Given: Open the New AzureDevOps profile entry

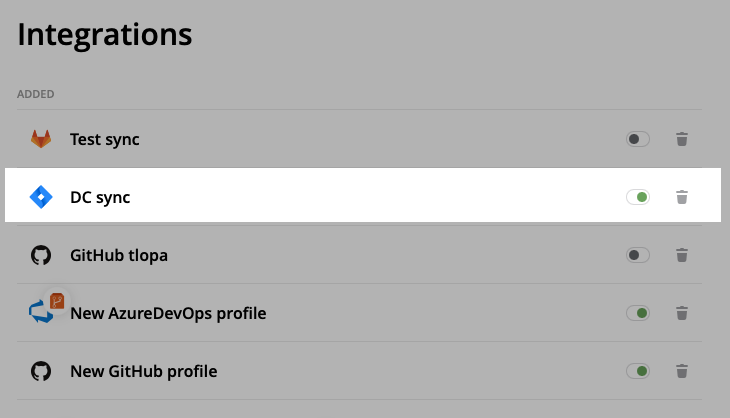Looking at the screenshot, I should point(359,313).
